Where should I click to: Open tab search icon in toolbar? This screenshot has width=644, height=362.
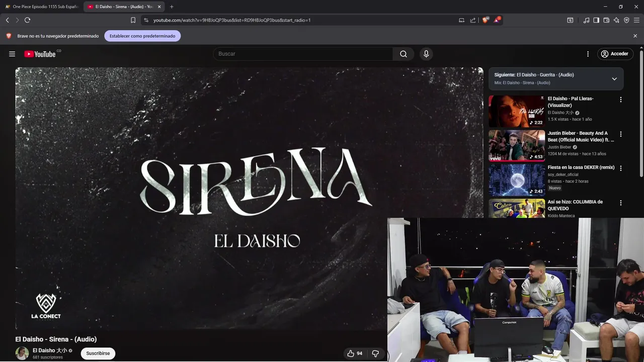pyautogui.click(x=570, y=20)
